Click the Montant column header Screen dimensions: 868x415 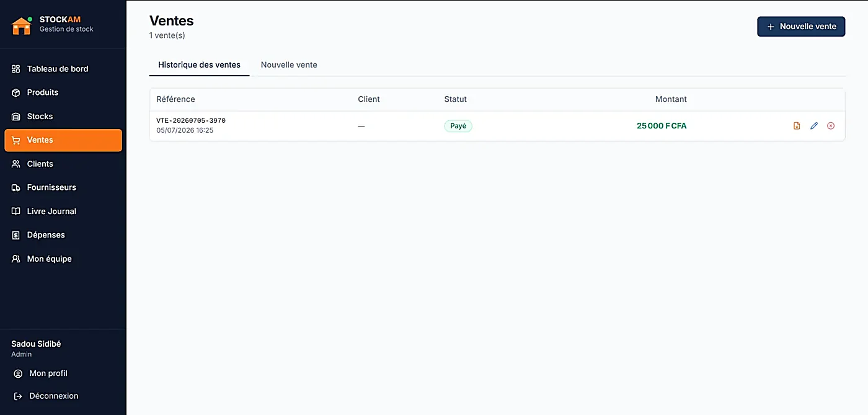pos(671,99)
